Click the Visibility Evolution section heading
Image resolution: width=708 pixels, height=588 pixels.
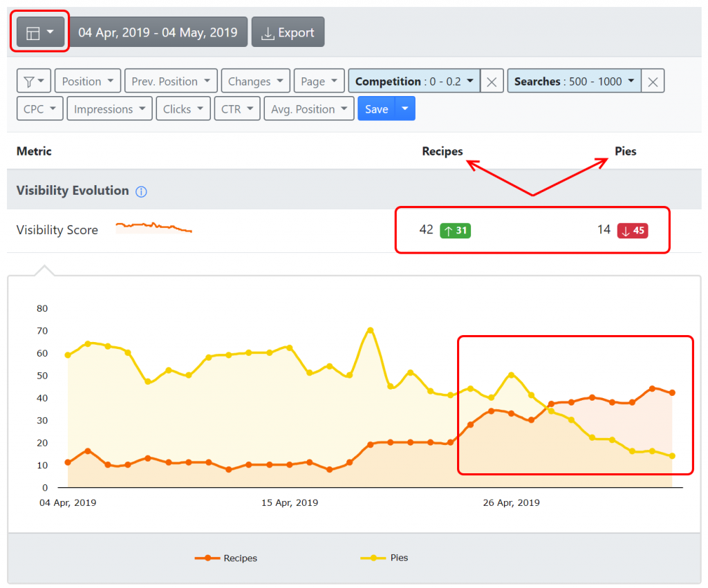pyautogui.click(x=73, y=191)
